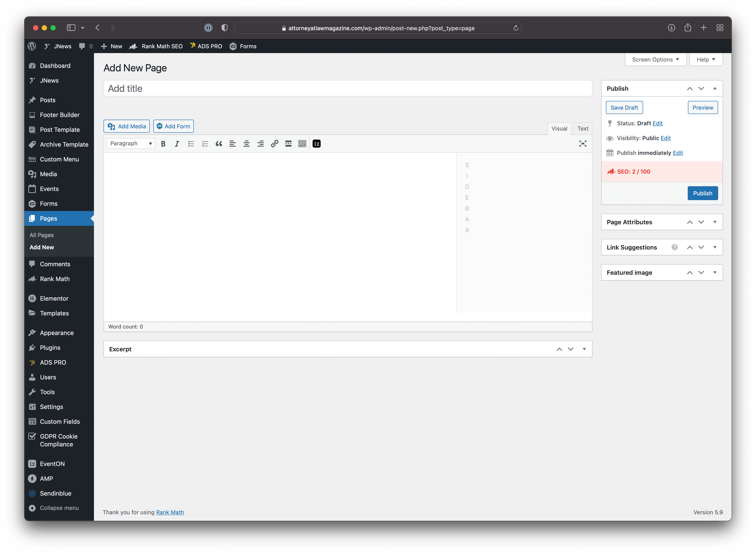
Task: Click the fullscreen editor toggle icon
Action: click(x=583, y=143)
